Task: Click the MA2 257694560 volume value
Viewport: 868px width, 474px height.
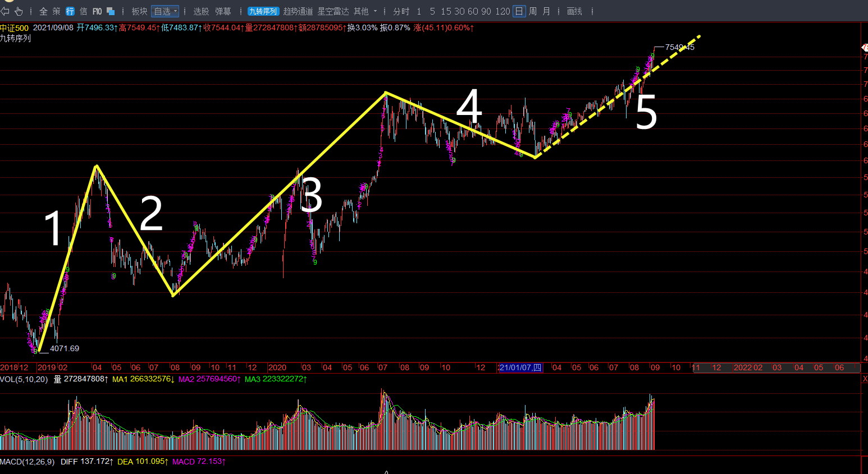Action: point(209,379)
